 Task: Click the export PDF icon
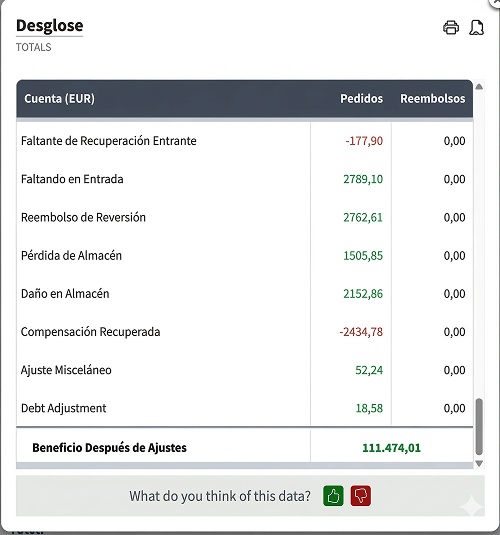476,28
